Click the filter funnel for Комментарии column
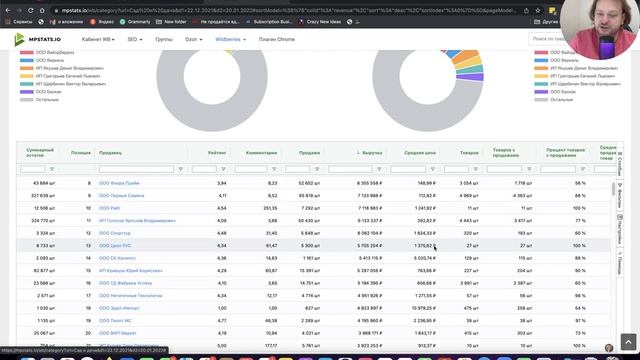This screenshot has width=640, height=360. [274, 169]
